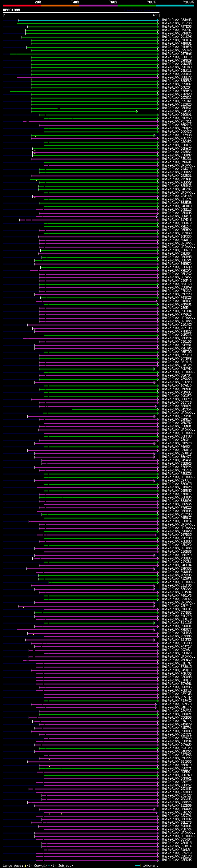Click the cyan alignment bar of A8JQN3 hit
The image size is (197, 868).
pos(88,20)
